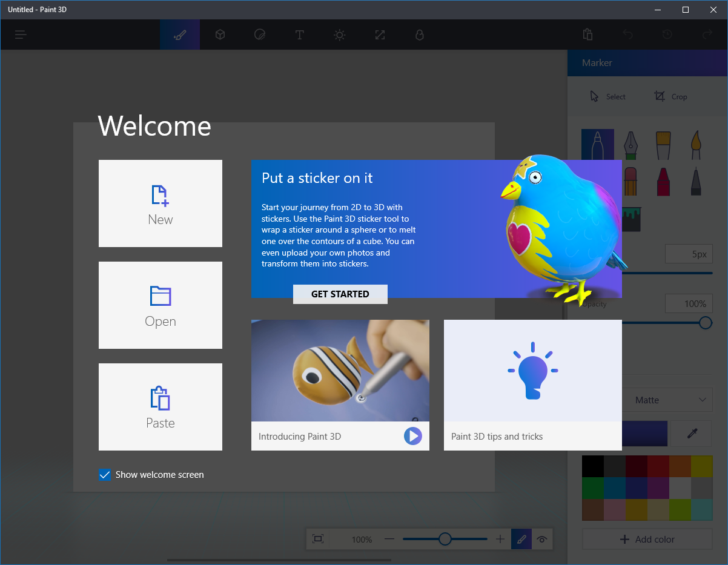This screenshot has height=565, width=728.
Task: Click Add color button
Action: pos(647,539)
